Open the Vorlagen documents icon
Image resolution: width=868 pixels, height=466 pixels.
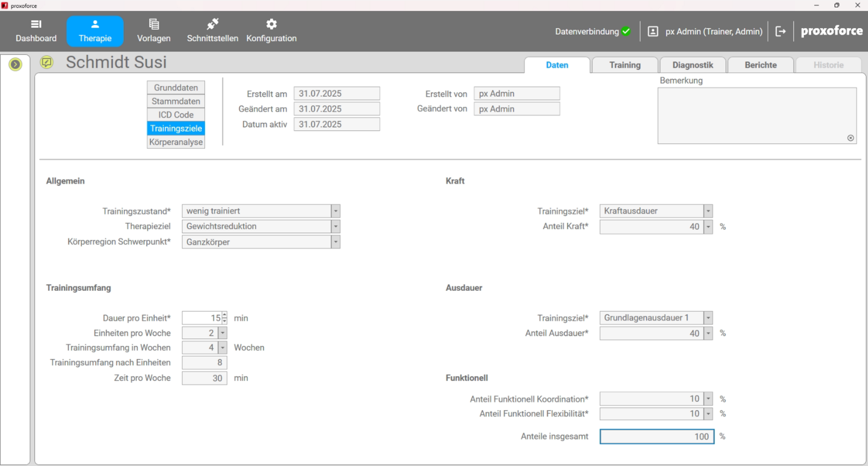tap(154, 24)
